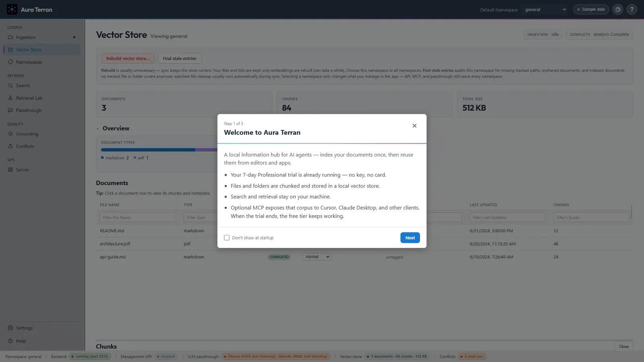This screenshot has width=644, height=362.
Task: Sort by FILE NAME column header
Action: coord(109,205)
